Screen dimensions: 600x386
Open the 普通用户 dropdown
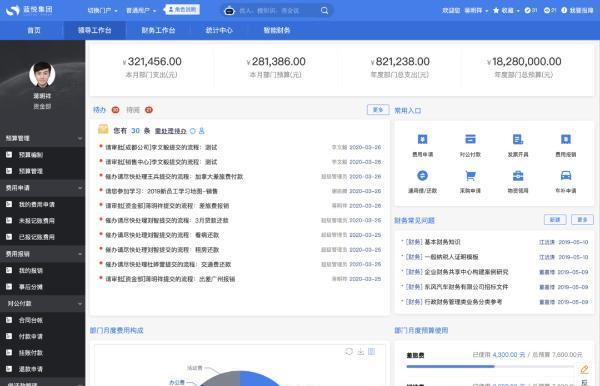(141, 10)
